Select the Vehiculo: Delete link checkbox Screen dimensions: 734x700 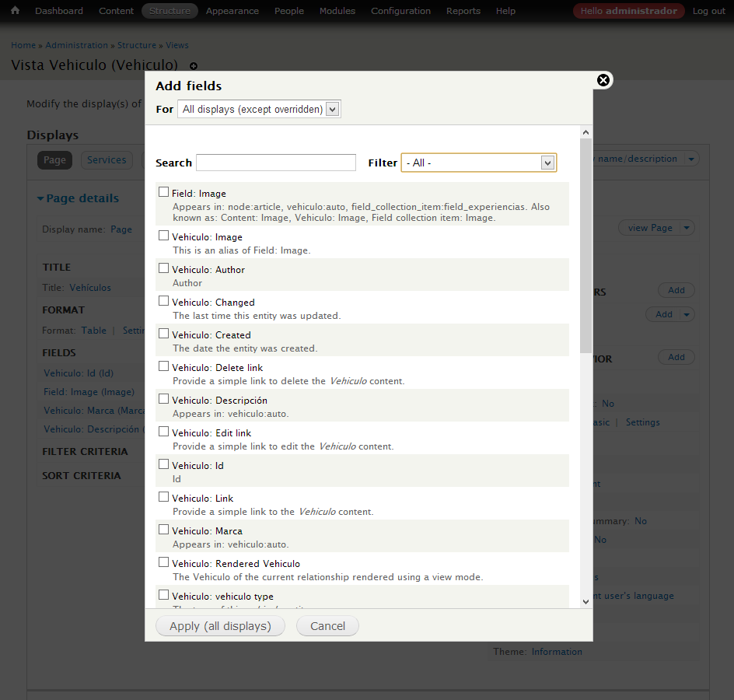coord(163,366)
